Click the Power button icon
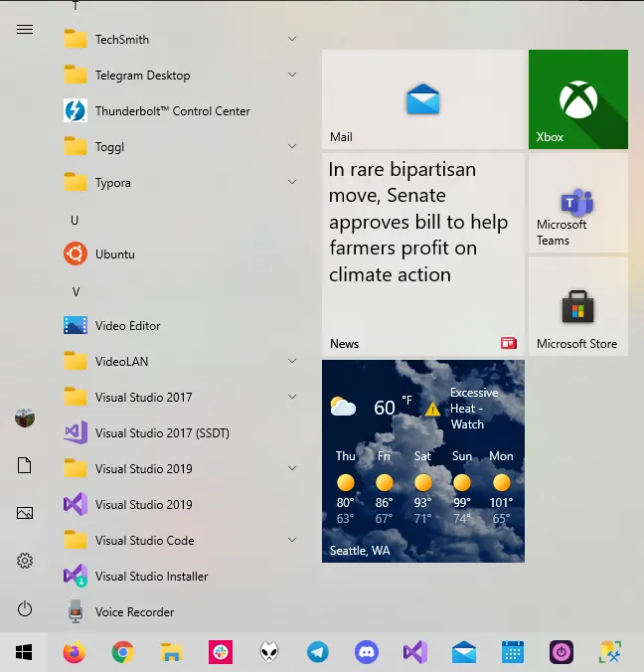This screenshot has width=644, height=672. point(25,608)
